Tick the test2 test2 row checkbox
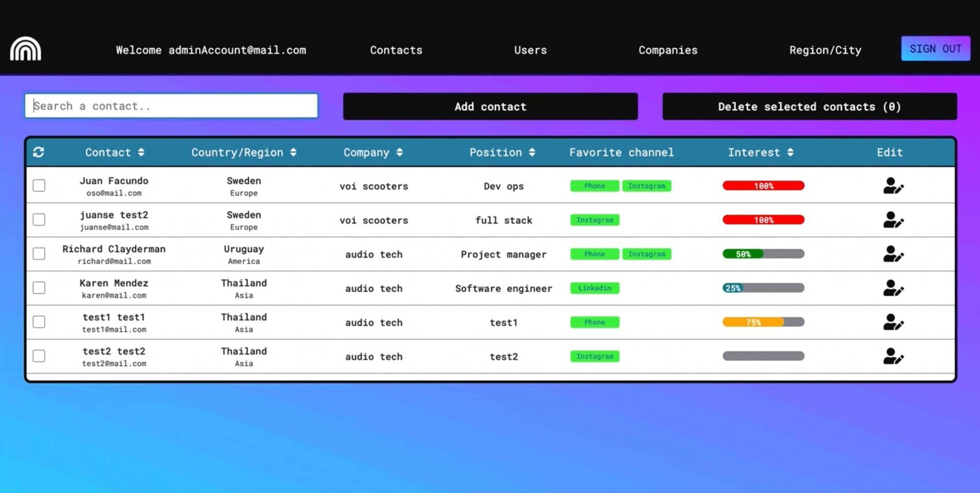This screenshot has width=980, height=493. (39, 356)
